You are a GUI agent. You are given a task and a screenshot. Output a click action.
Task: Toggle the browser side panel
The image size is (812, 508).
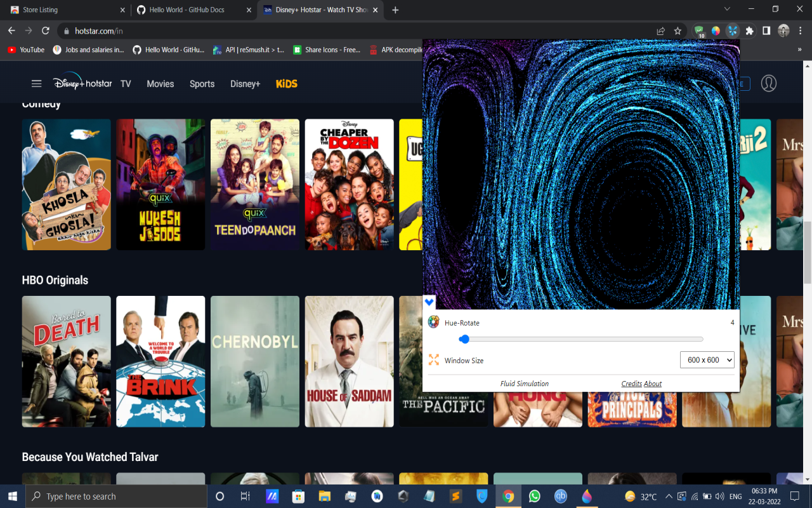[766, 30]
